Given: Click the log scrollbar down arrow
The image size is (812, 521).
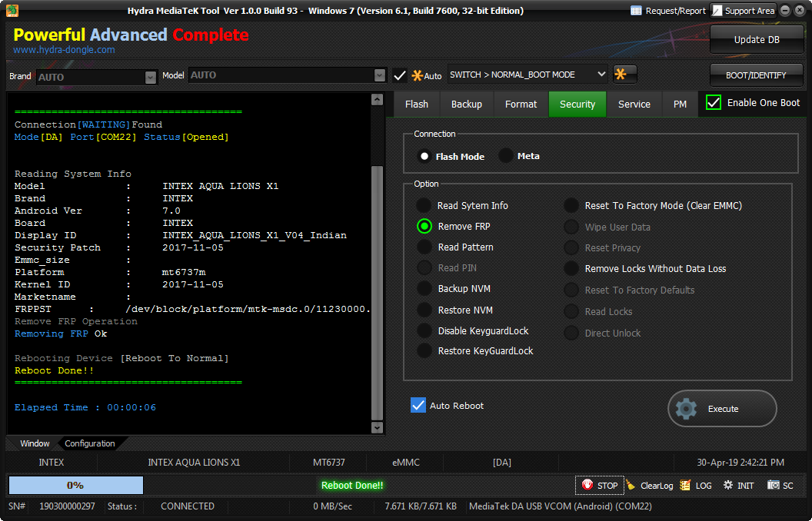Looking at the screenshot, I should (x=377, y=427).
